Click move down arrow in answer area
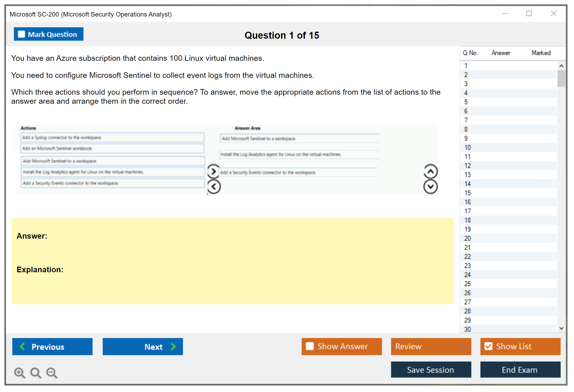This screenshot has height=392, width=574. tap(430, 187)
